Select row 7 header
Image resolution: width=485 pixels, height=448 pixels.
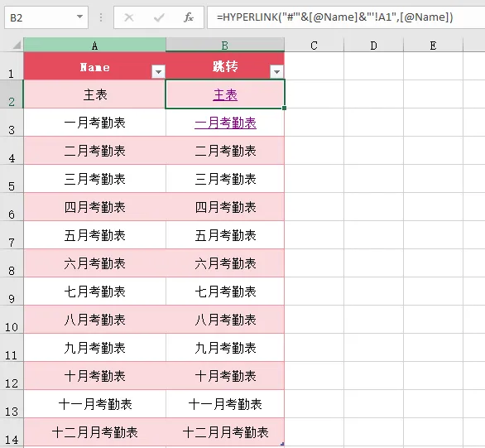(12, 235)
